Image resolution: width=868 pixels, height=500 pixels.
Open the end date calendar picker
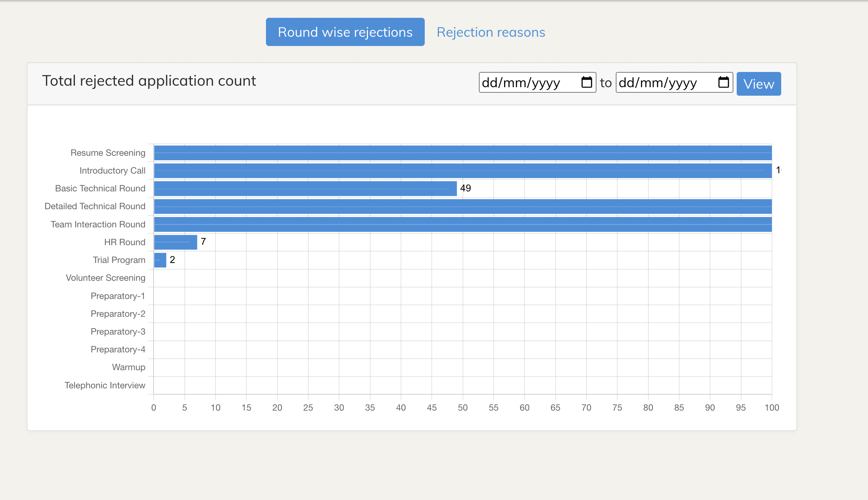tap(723, 82)
